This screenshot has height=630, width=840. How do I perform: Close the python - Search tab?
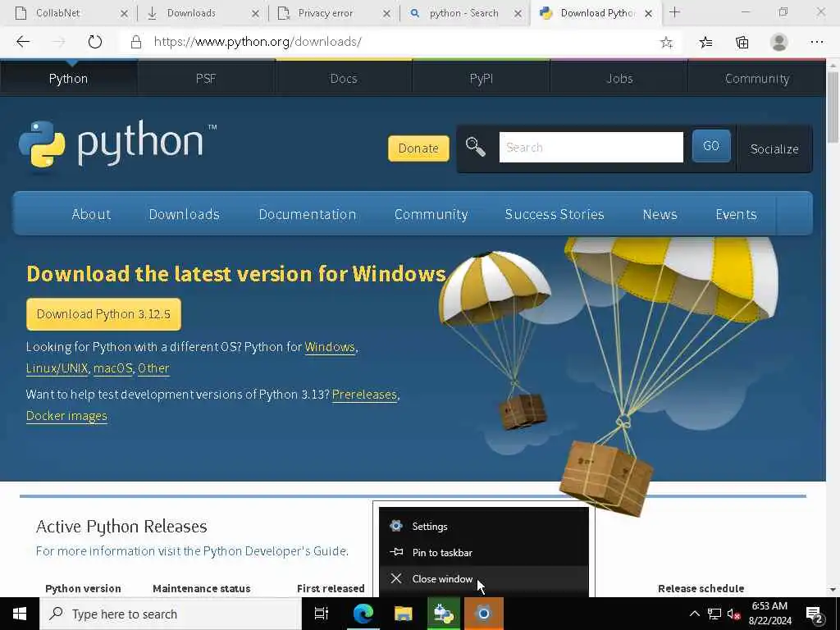[518, 14]
